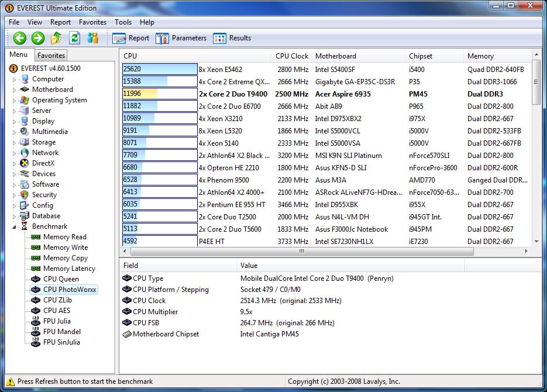Expand the Storage tree node
This screenshot has width=547, height=392.
point(14,143)
